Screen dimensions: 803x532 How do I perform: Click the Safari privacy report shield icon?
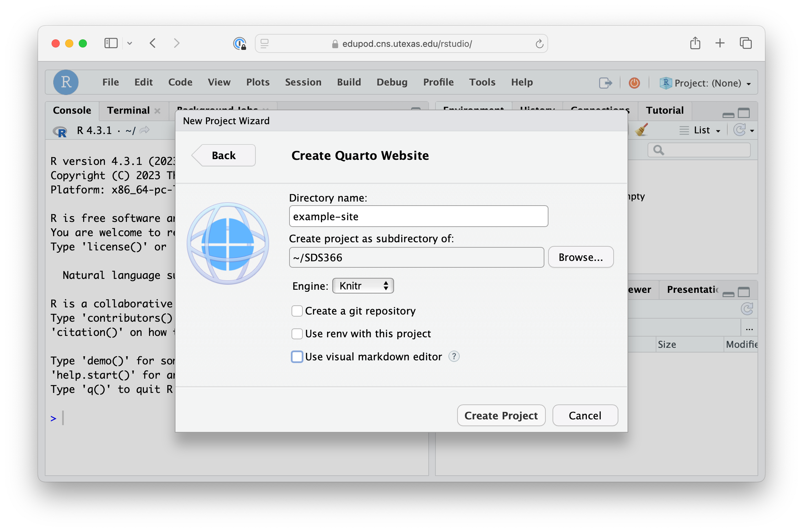point(240,43)
